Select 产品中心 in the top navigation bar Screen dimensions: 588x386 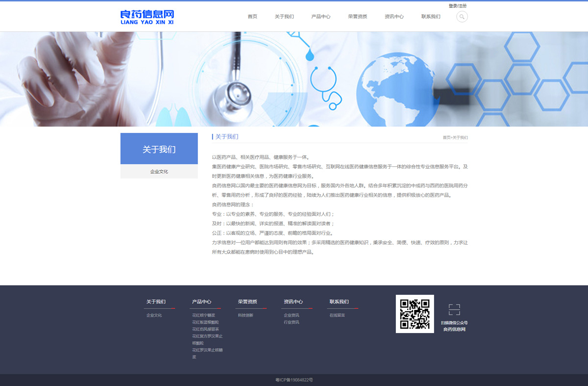[321, 17]
